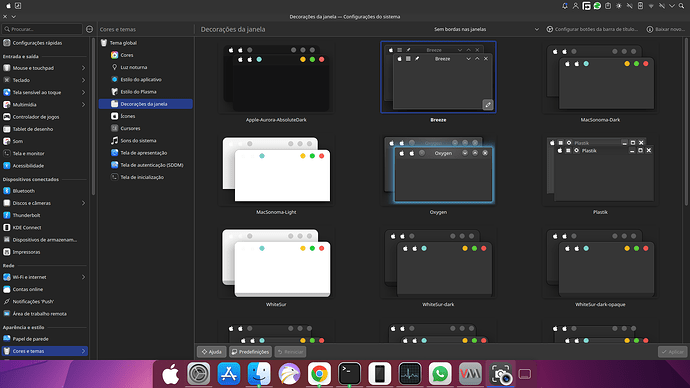This screenshot has width=690, height=388.
Task: Open the screenshot tool in the dock
Action: pos(500,374)
